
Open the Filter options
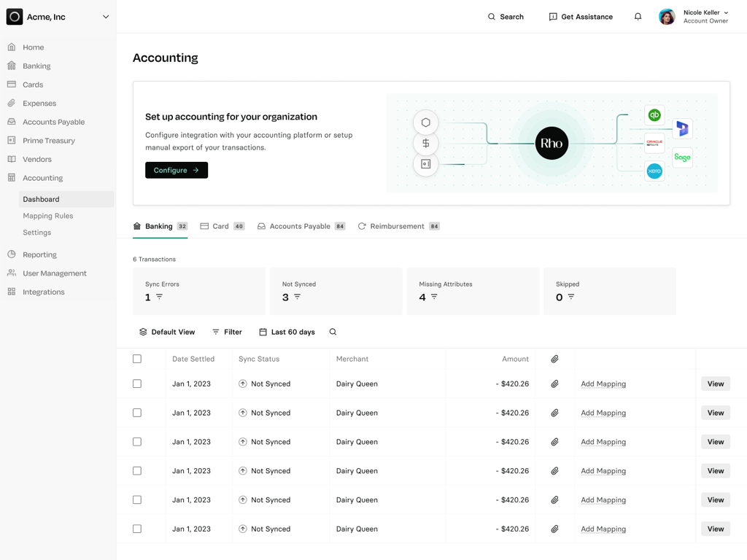pos(227,332)
